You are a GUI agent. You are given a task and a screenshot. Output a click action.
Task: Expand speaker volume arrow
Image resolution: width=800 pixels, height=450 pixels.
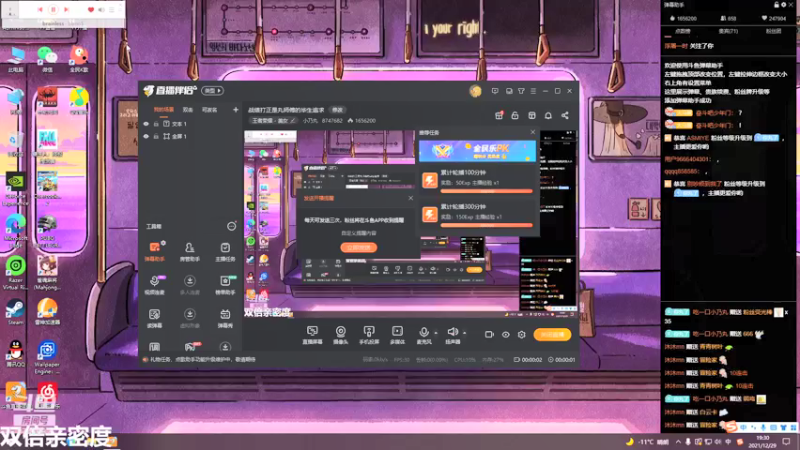pos(464,333)
